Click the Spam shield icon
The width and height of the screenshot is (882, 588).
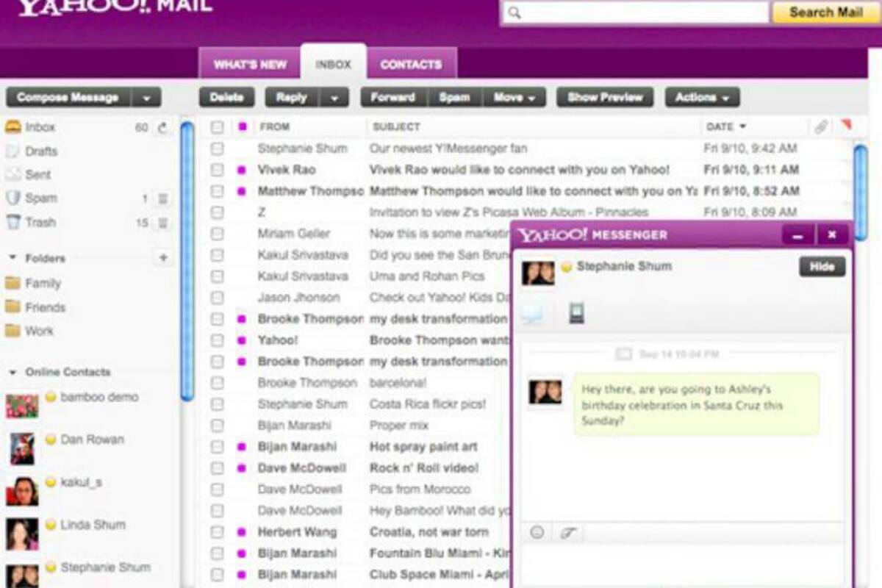(x=12, y=198)
